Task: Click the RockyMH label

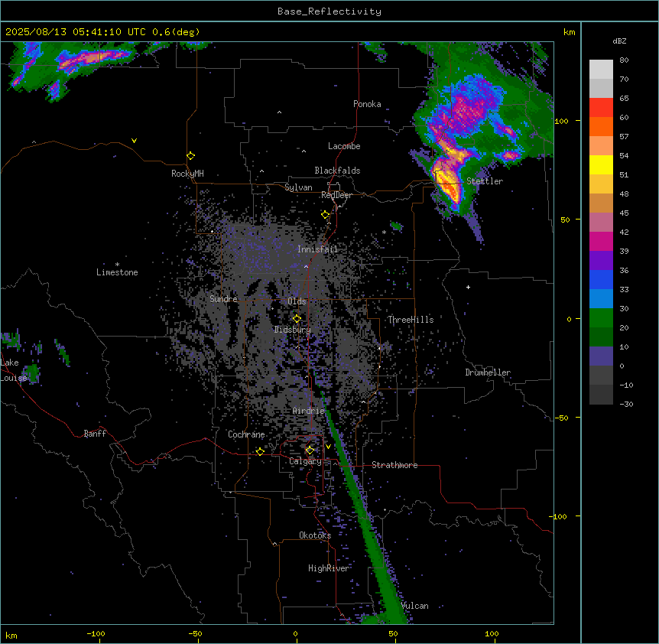Action: pos(187,174)
